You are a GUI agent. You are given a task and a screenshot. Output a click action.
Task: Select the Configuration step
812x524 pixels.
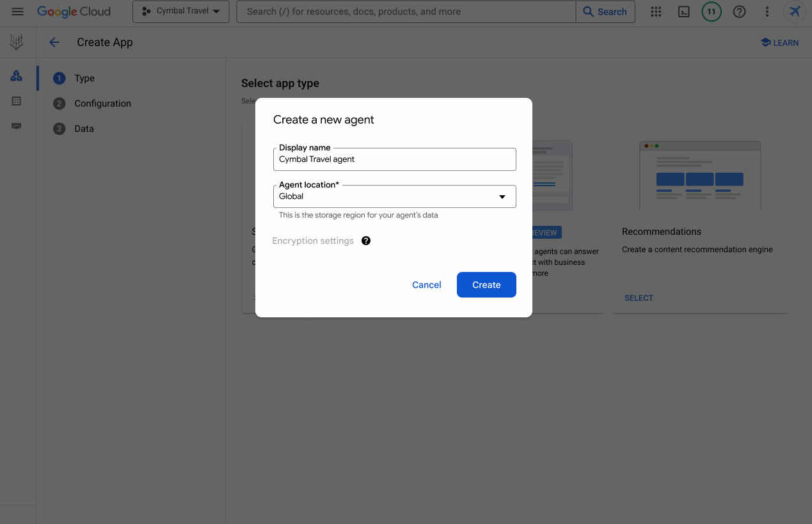[102, 104]
